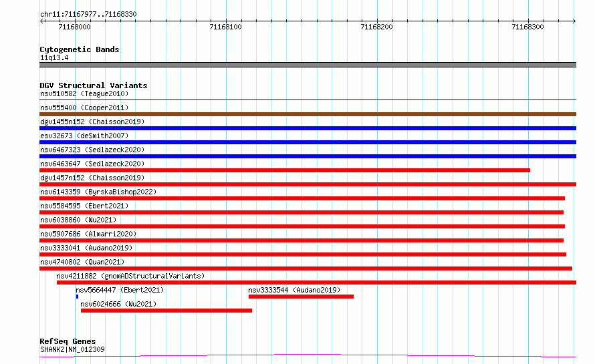The image size is (595, 364).
Task: Click the Cytogenetic Bands track title
Action: 80,49
